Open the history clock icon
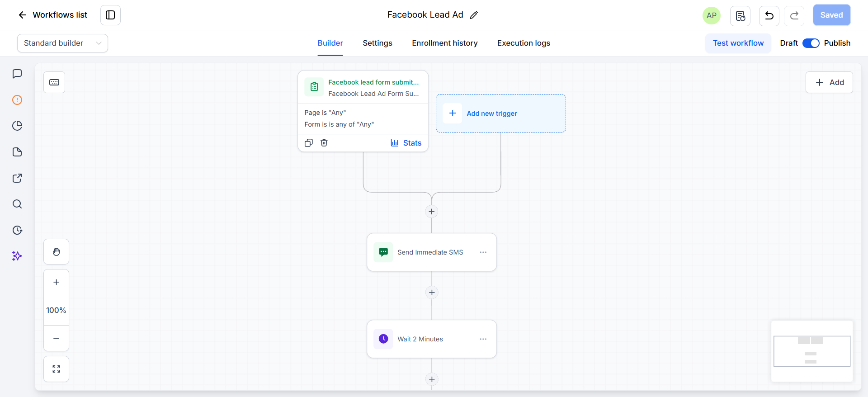Image resolution: width=868 pixels, height=397 pixels. (x=17, y=230)
